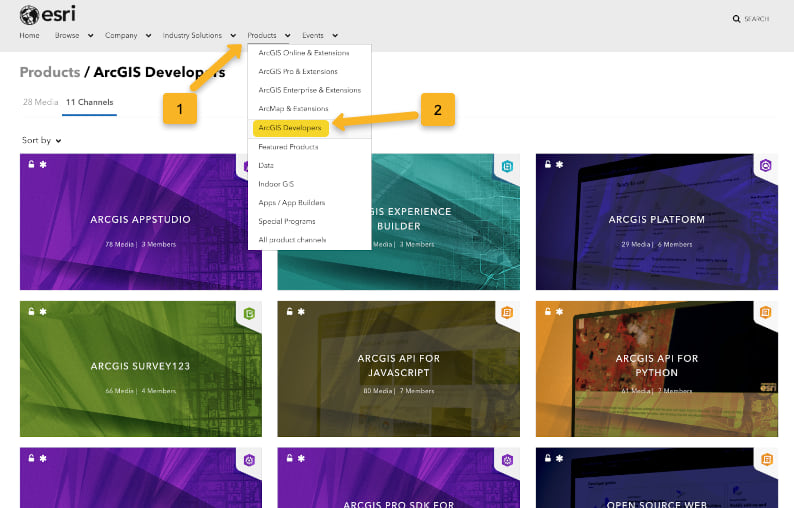Click the channel badge on Open Source Web card

click(767, 459)
